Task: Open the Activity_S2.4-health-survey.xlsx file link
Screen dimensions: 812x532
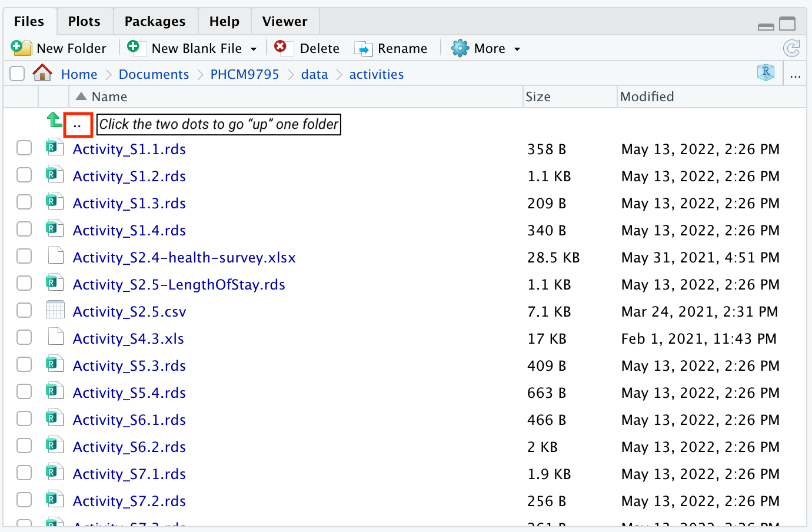Action: (184, 258)
